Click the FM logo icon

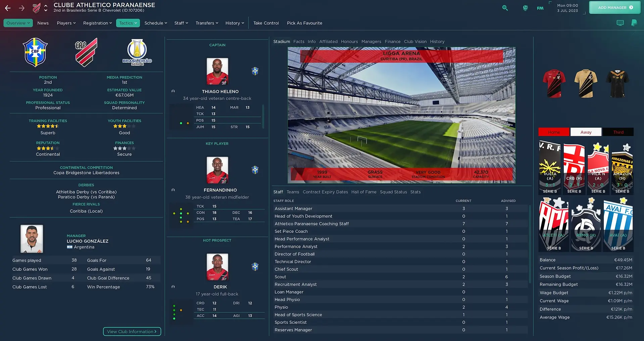pos(540,8)
